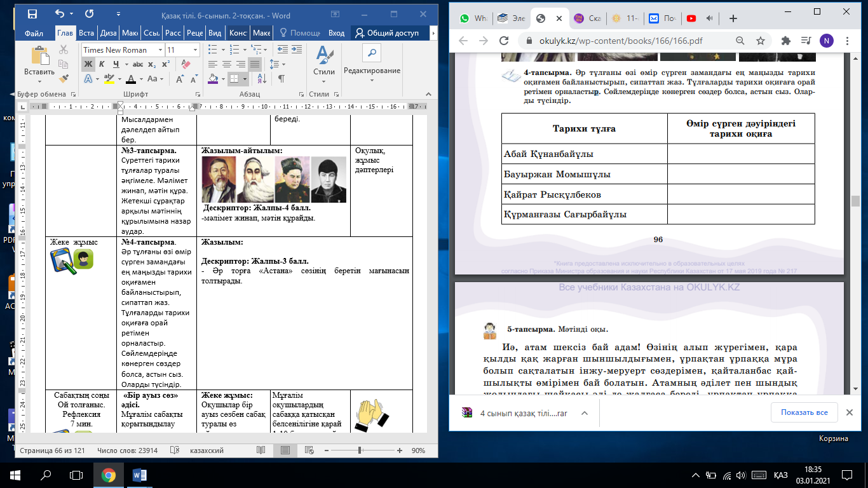
Task: Click the zoom slider in Word status bar
Action: (360, 451)
